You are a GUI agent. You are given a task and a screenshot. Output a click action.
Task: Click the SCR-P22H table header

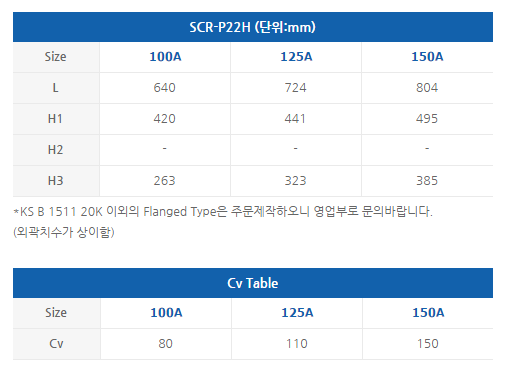pyautogui.click(x=253, y=27)
